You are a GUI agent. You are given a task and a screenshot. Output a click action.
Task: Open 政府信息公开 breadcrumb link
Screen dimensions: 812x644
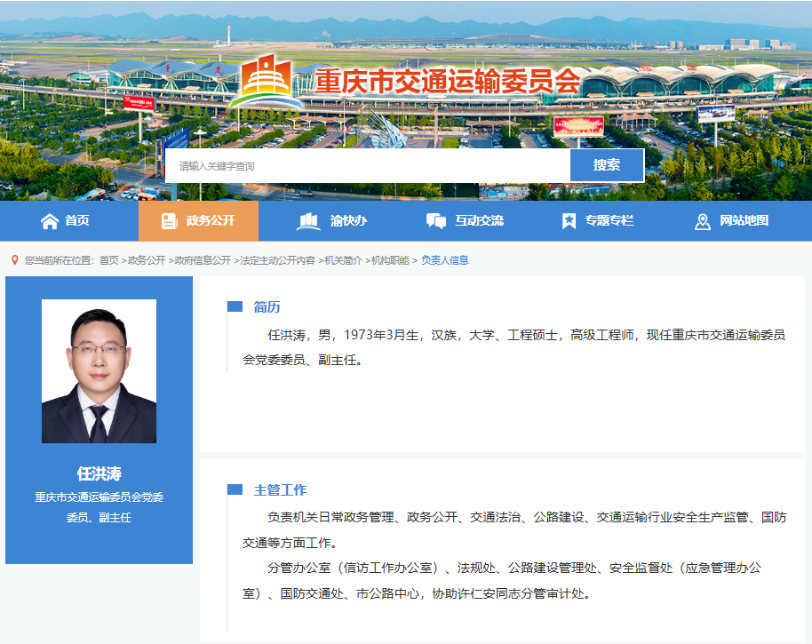pyautogui.click(x=203, y=260)
